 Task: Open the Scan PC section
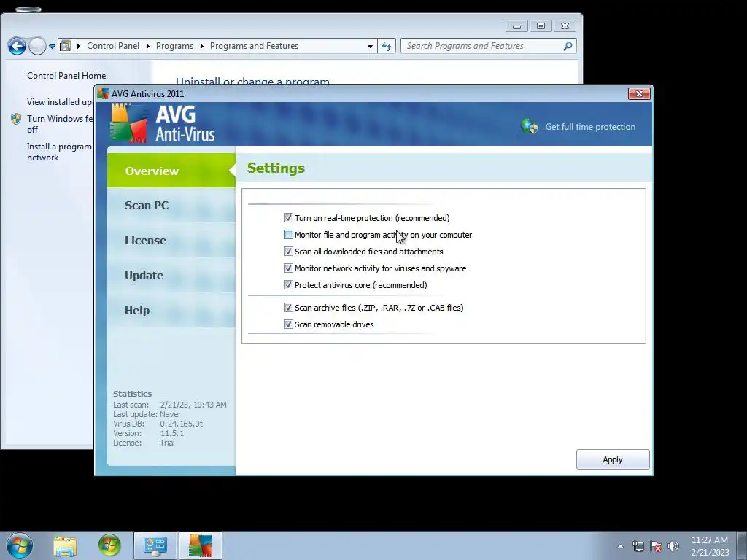click(171, 205)
